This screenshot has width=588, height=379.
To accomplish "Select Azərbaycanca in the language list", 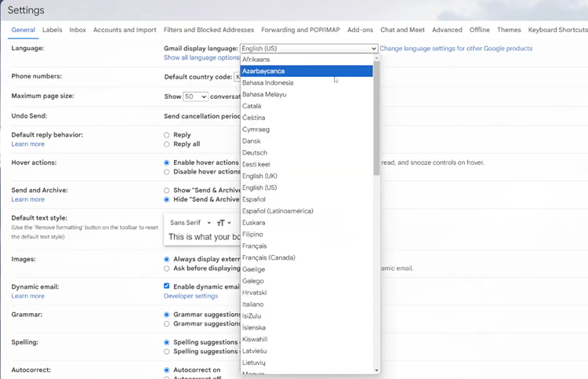I will [307, 71].
